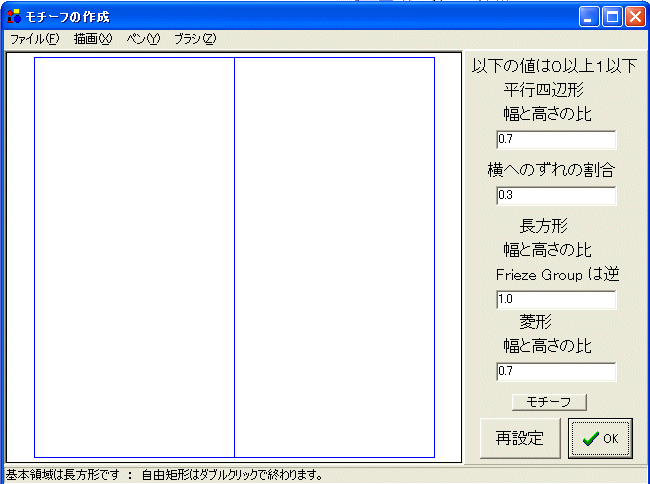Click the 長方形 label
Screen dimensions: 650x484
(x=543, y=226)
